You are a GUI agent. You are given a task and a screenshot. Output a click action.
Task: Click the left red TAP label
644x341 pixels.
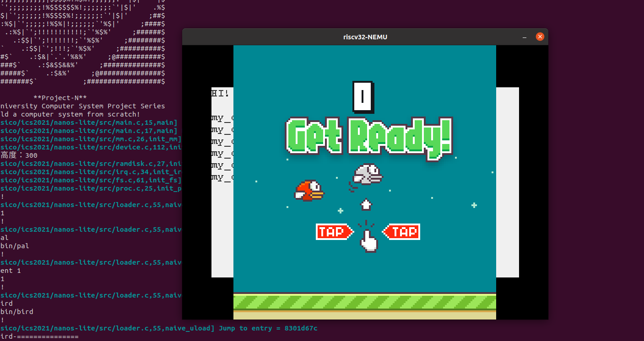tap(335, 232)
